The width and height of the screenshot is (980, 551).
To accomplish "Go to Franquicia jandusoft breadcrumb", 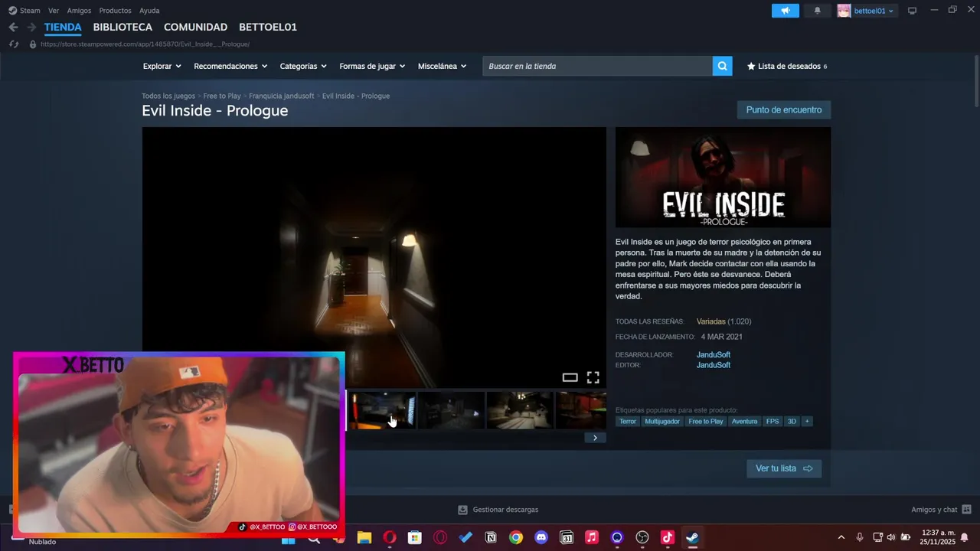I will click(282, 96).
